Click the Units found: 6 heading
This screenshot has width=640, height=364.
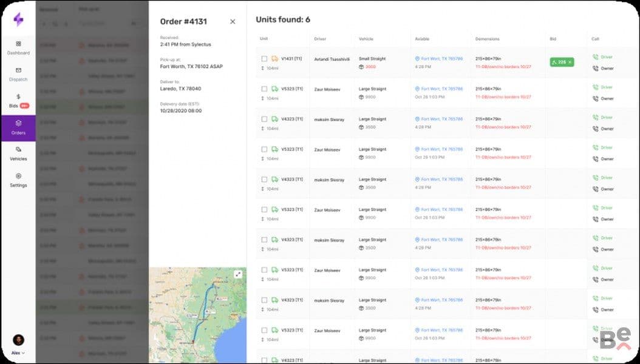[283, 19]
